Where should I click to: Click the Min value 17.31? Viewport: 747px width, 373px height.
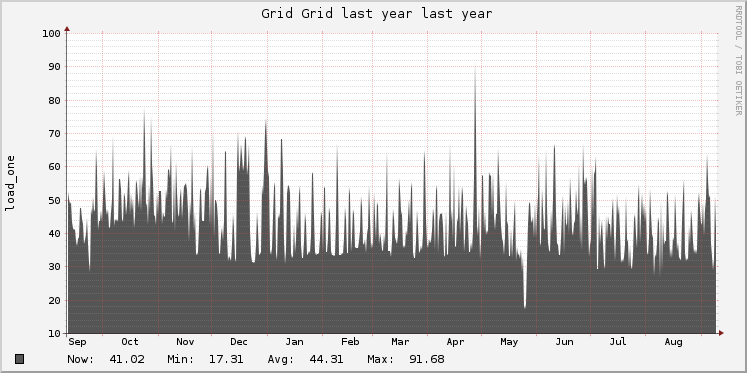[226, 359]
